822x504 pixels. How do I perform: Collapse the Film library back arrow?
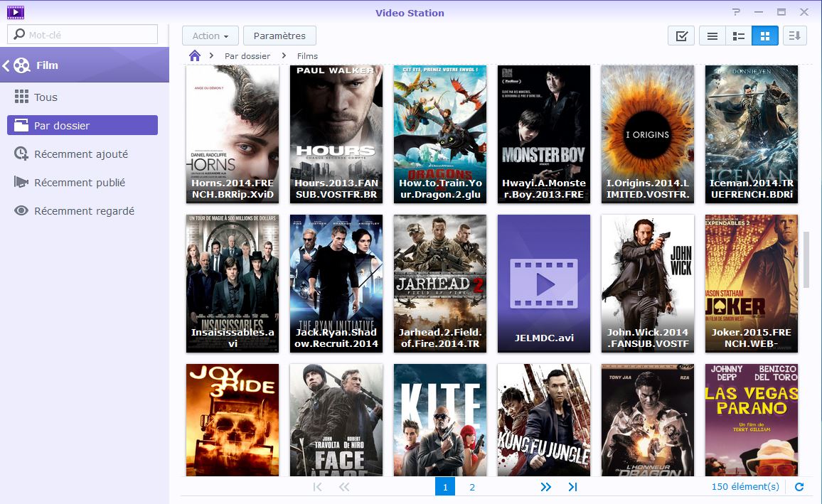(x=6, y=65)
